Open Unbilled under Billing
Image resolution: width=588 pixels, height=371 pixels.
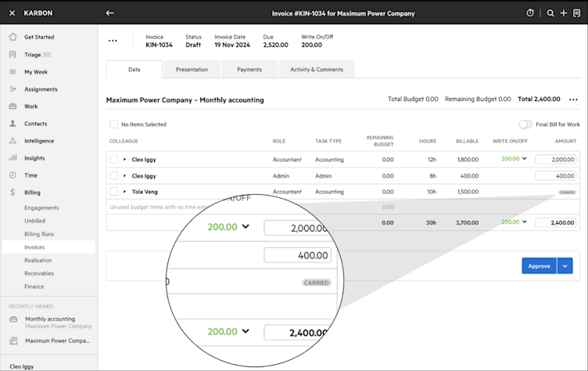(x=35, y=221)
